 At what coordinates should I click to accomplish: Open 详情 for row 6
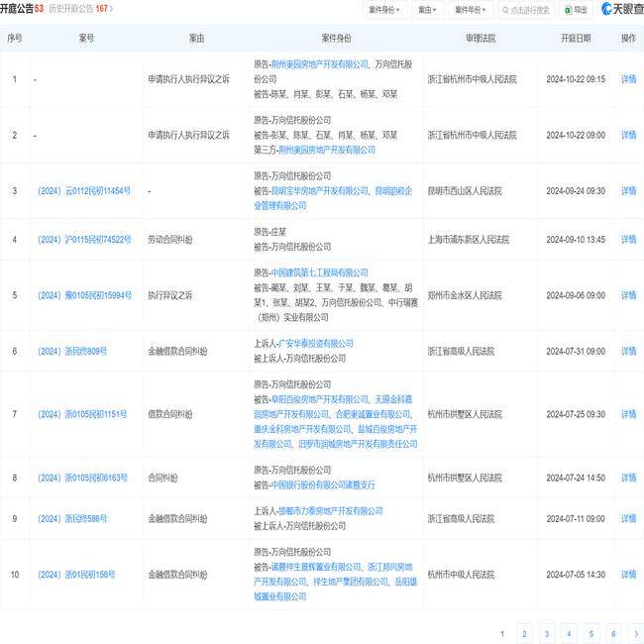click(628, 351)
